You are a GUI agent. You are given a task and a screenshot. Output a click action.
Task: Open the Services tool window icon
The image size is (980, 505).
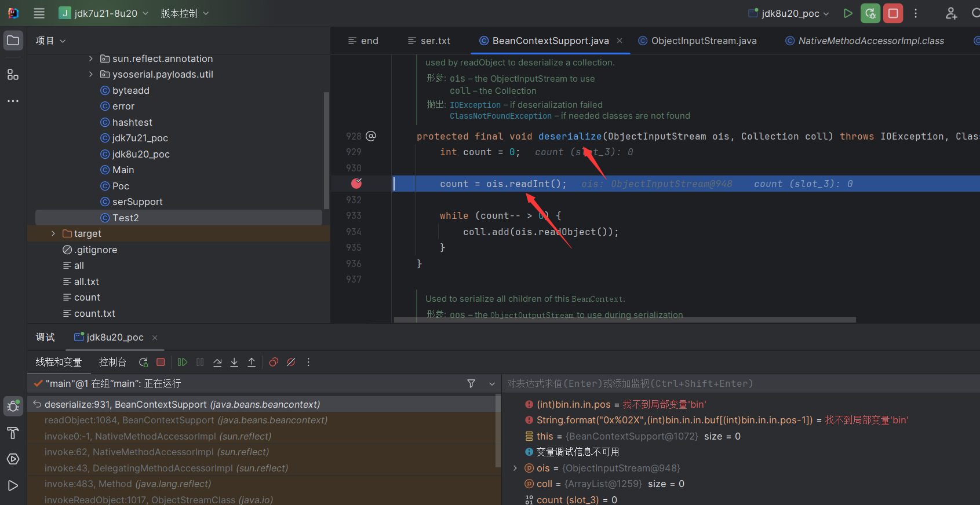(x=13, y=459)
